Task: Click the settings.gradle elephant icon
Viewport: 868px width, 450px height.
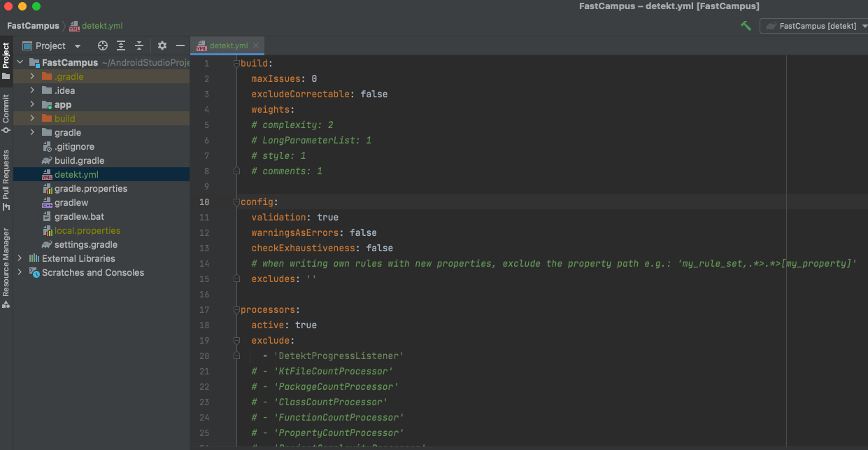Action: (x=47, y=244)
